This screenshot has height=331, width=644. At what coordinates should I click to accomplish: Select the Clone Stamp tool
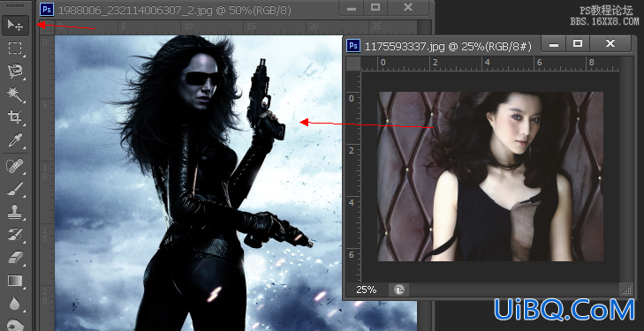pyautogui.click(x=15, y=212)
